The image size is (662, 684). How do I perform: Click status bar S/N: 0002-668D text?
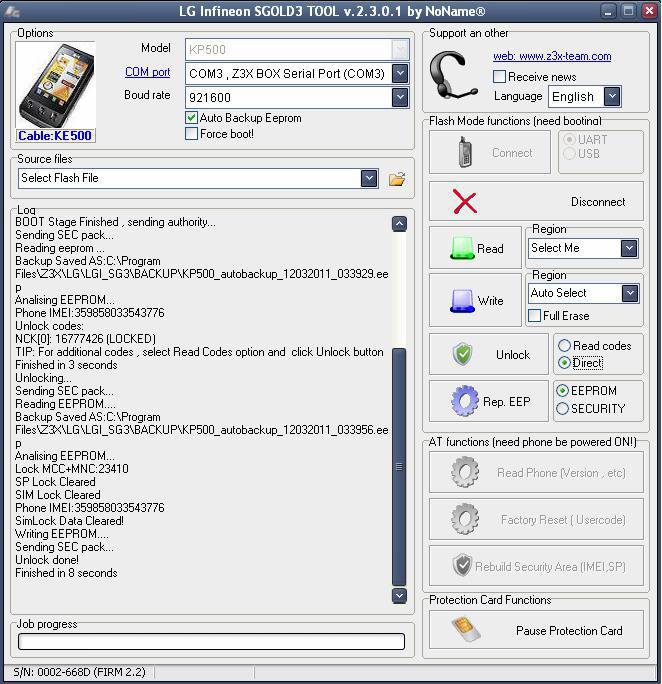click(x=79, y=672)
